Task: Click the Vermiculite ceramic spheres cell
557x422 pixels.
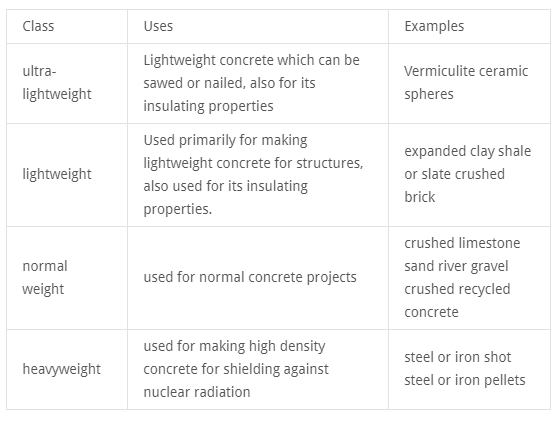Action: (469, 83)
